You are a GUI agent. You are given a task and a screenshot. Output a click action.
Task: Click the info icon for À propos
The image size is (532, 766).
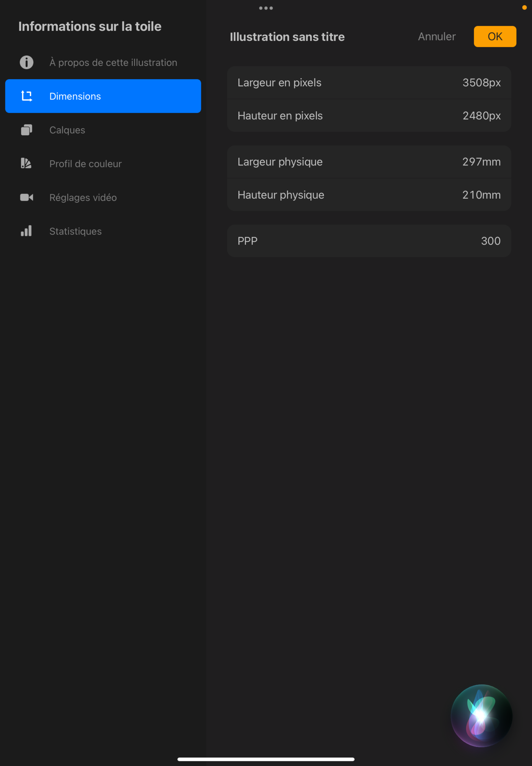(26, 62)
